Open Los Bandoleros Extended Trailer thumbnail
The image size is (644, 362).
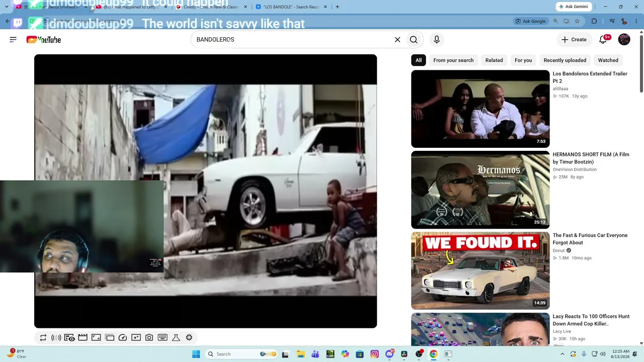point(480,109)
